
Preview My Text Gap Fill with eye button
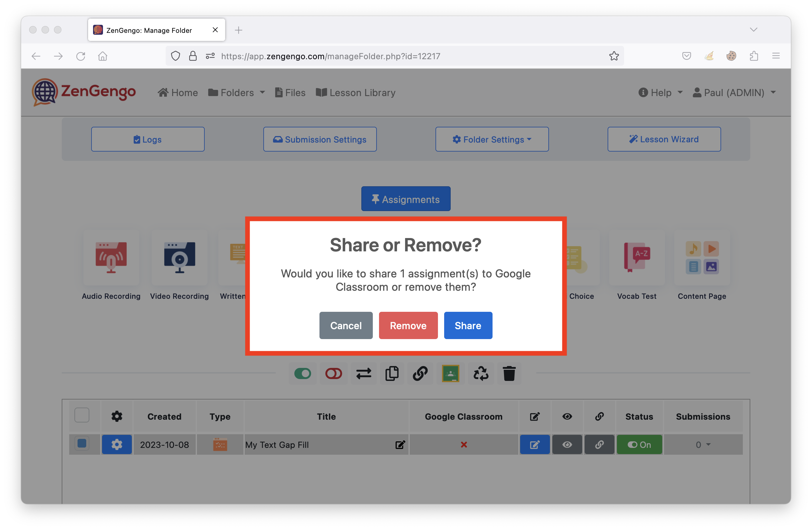(x=567, y=444)
